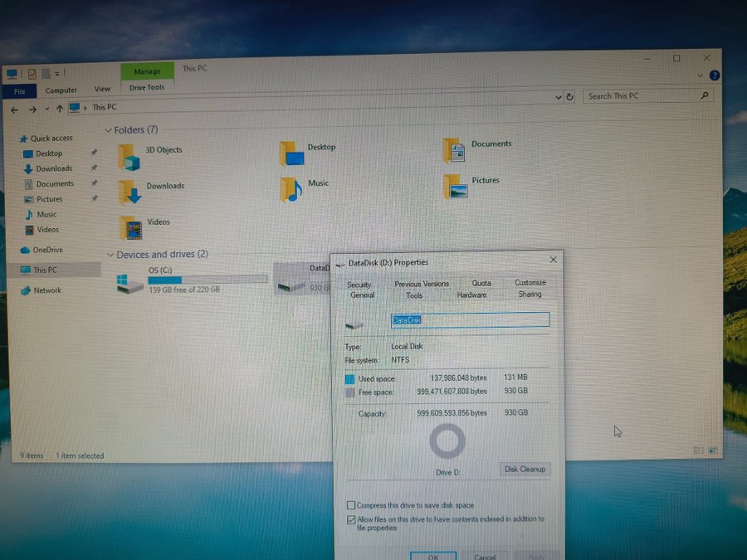Collapse the Folders (7) group
The width and height of the screenshot is (747, 560).
108,131
